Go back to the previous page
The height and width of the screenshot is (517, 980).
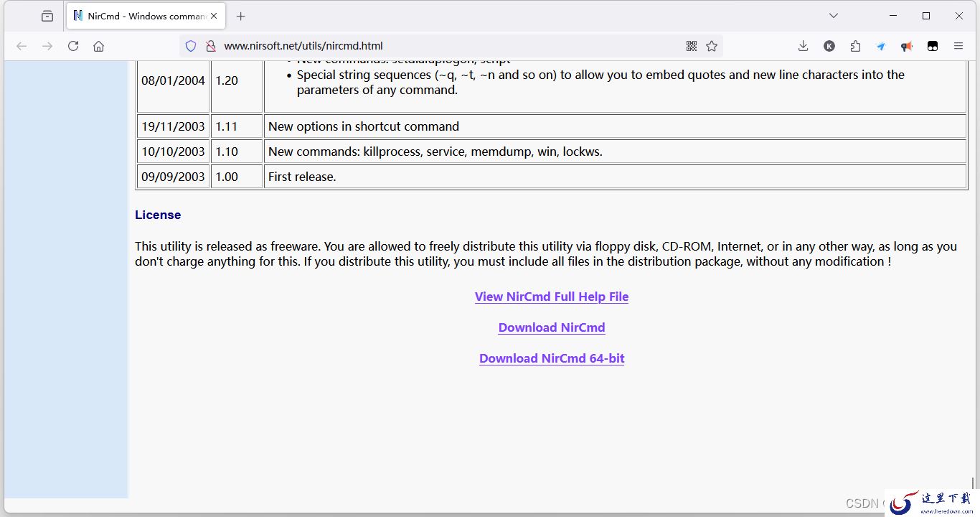[x=22, y=46]
